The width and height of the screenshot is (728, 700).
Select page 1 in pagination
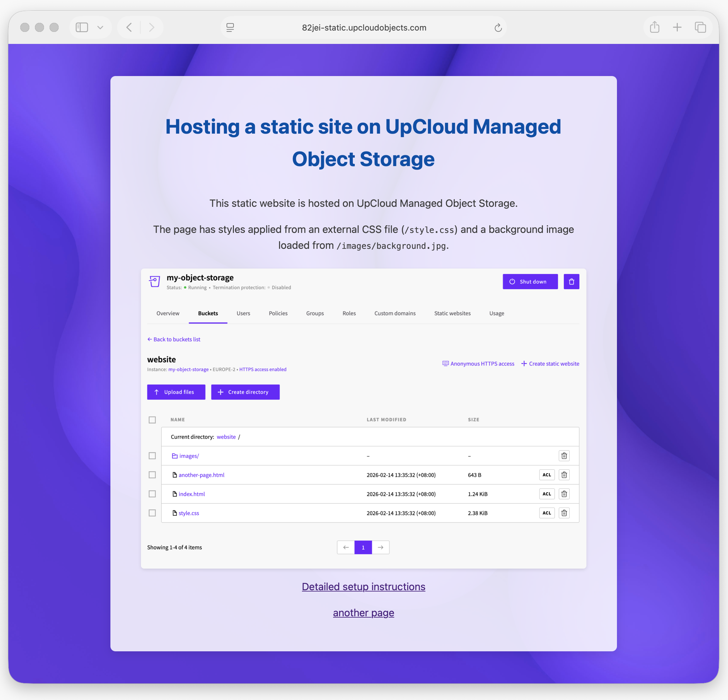363,547
